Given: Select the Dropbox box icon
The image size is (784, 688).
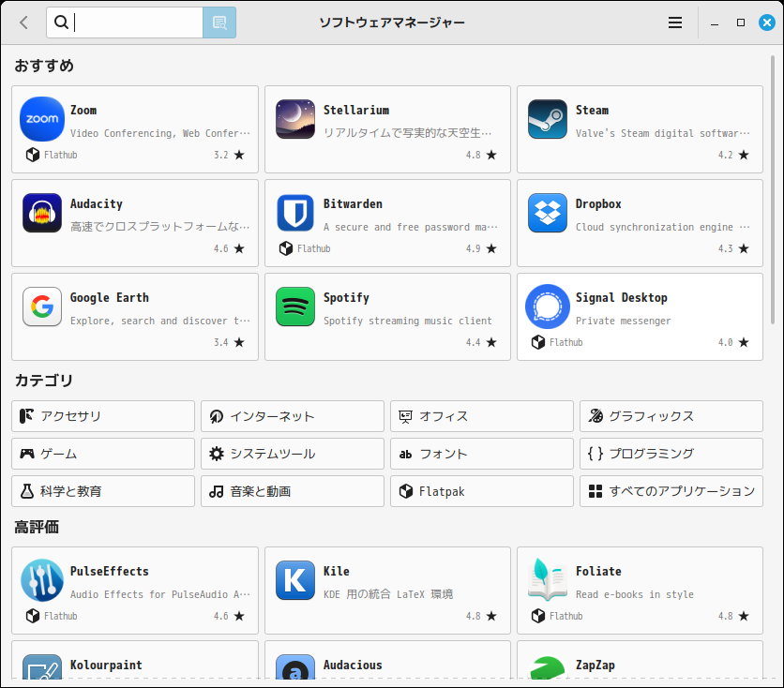Looking at the screenshot, I should tap(548, 213).
